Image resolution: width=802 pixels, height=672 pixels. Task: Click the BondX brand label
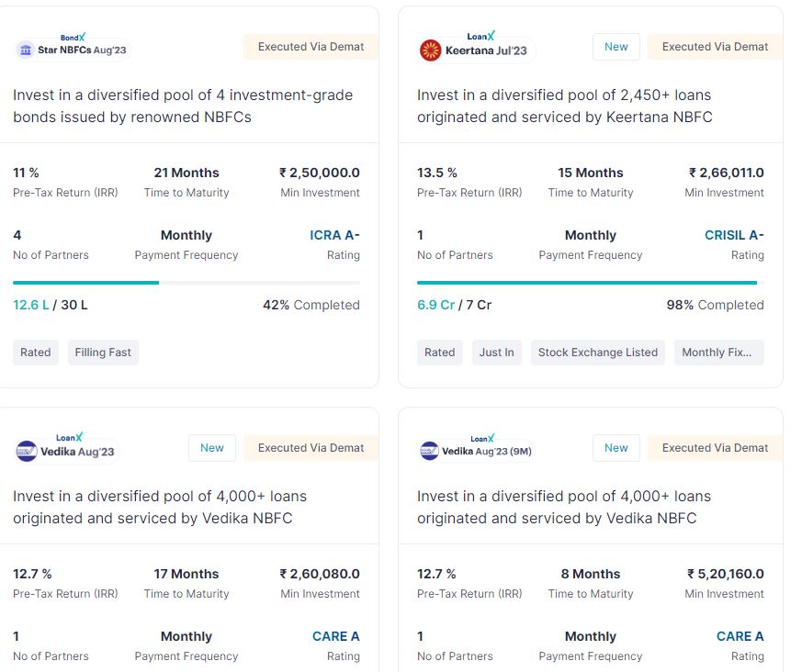(x=73, y=38)
